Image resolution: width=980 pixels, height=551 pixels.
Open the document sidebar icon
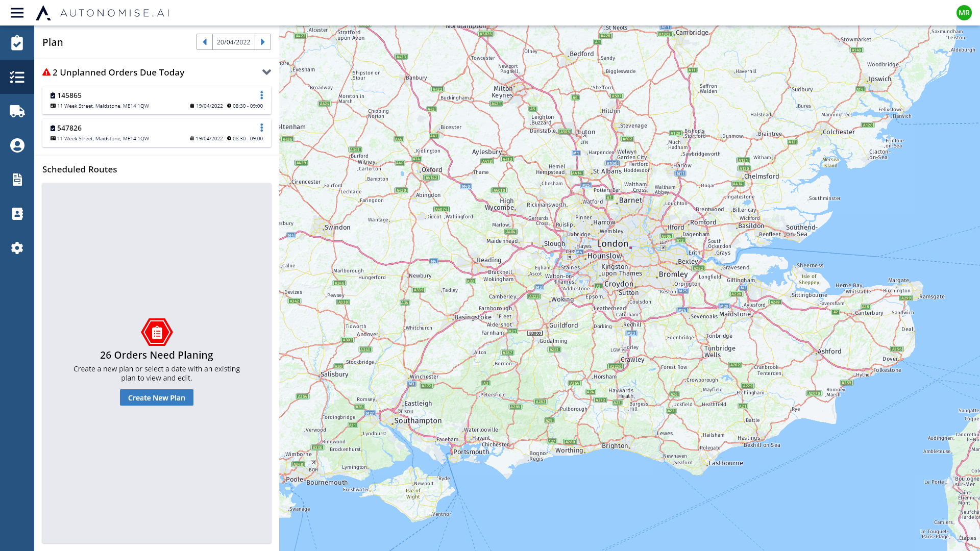[x=17, y=180]
